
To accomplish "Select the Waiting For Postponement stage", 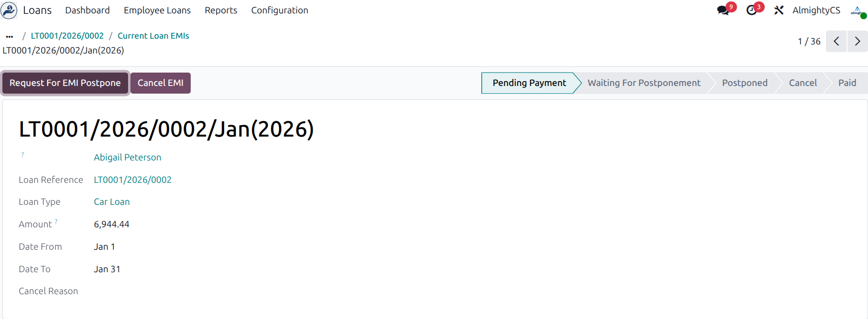I will coord(644,83).
